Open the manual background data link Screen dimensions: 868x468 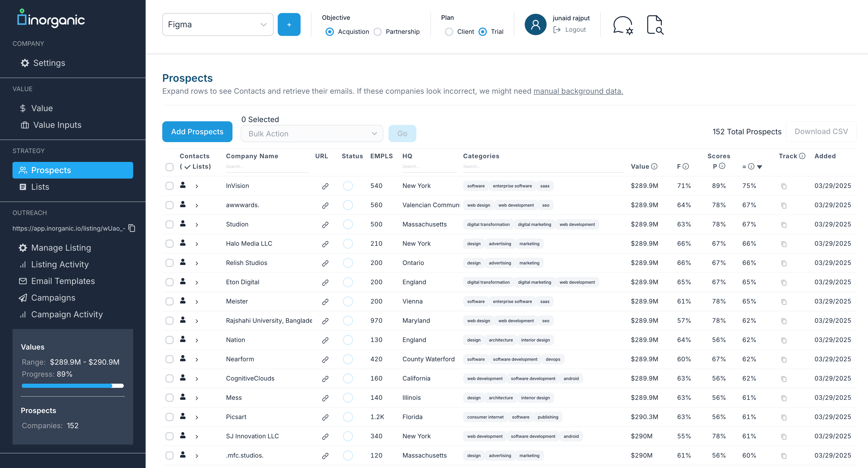point(578,91)
